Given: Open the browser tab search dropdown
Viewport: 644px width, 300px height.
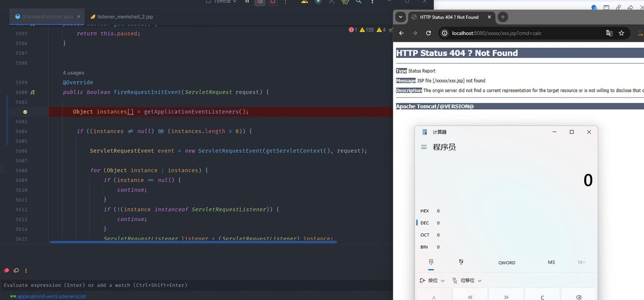Looking at the screenshot, I should pos(400,17).
